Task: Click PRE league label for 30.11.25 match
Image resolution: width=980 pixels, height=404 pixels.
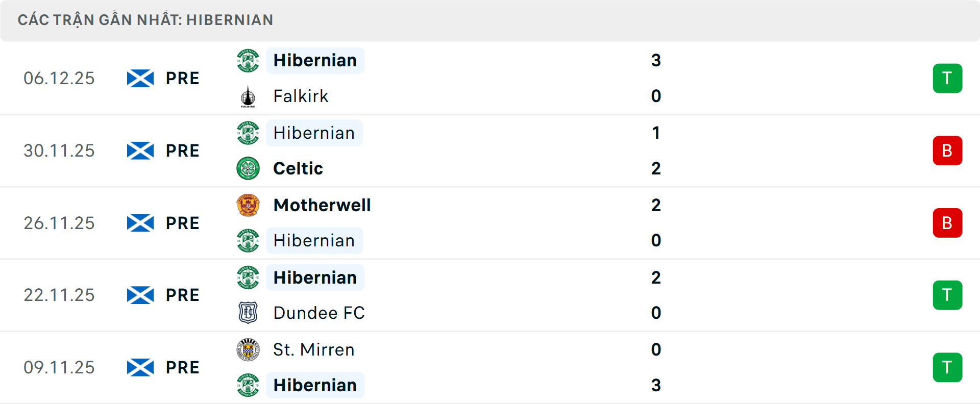Action: [182, 151]
